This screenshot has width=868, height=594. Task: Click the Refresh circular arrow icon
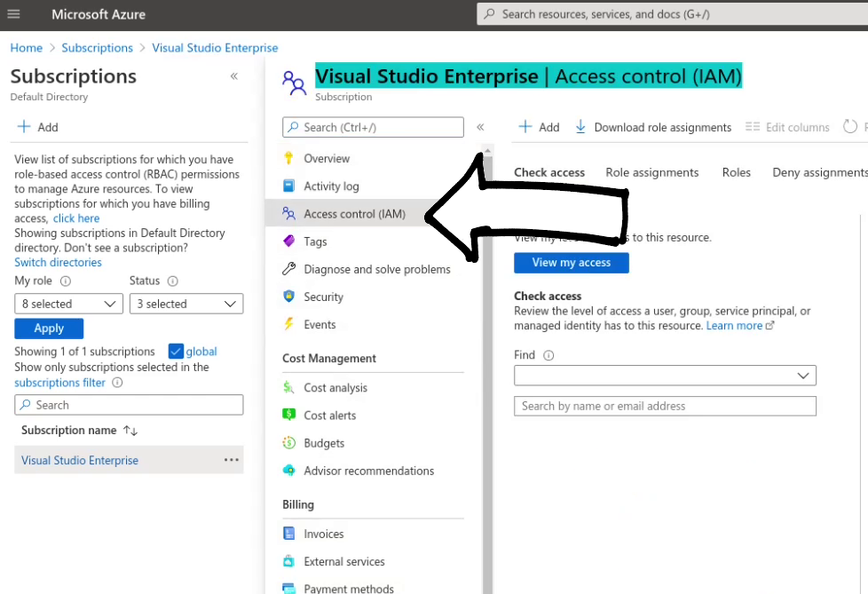[849, 127]
